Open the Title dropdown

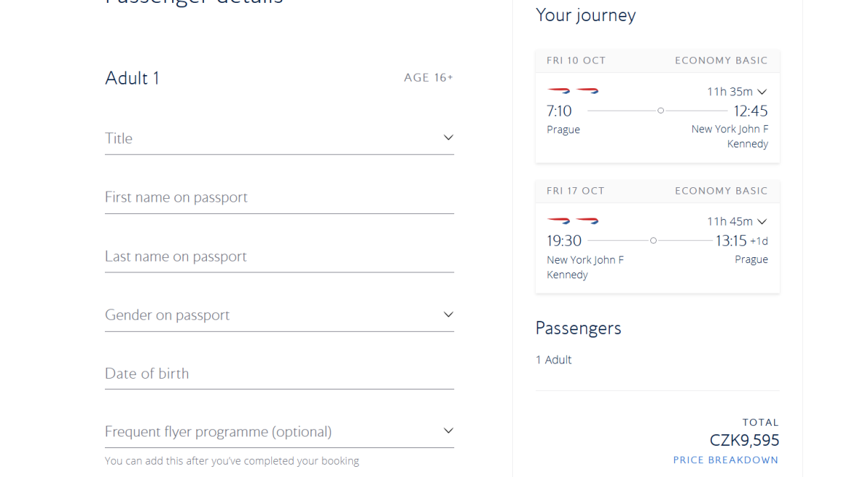coord(278,138)
